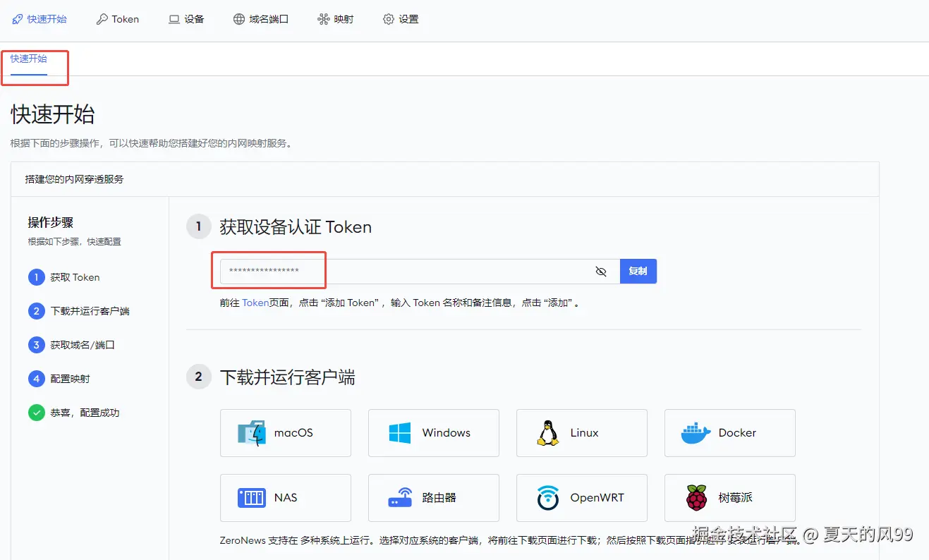
Task: Jump to step 3 获取域名/端口
Action: pos(71,346)
